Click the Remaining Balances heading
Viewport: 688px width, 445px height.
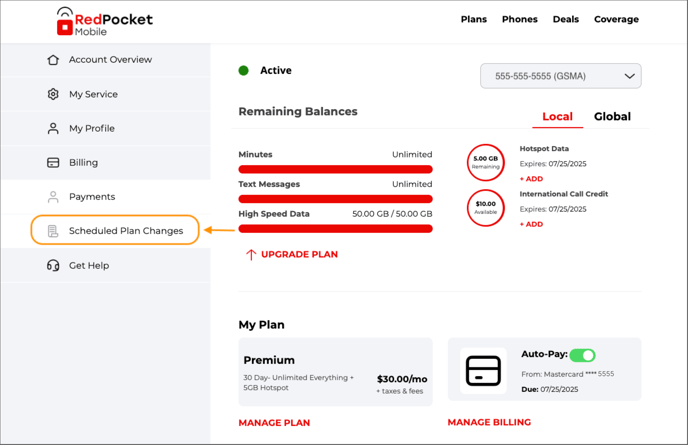298,111
